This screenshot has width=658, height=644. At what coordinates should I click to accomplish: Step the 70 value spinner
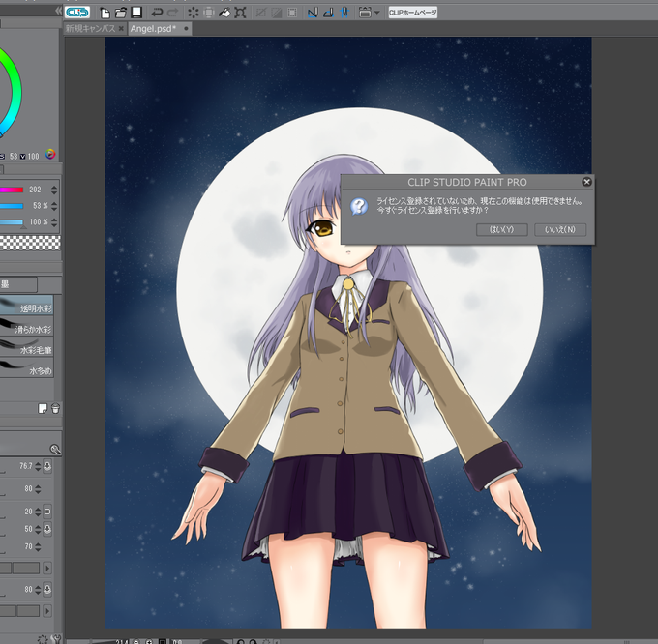click(x=38, y=546)
